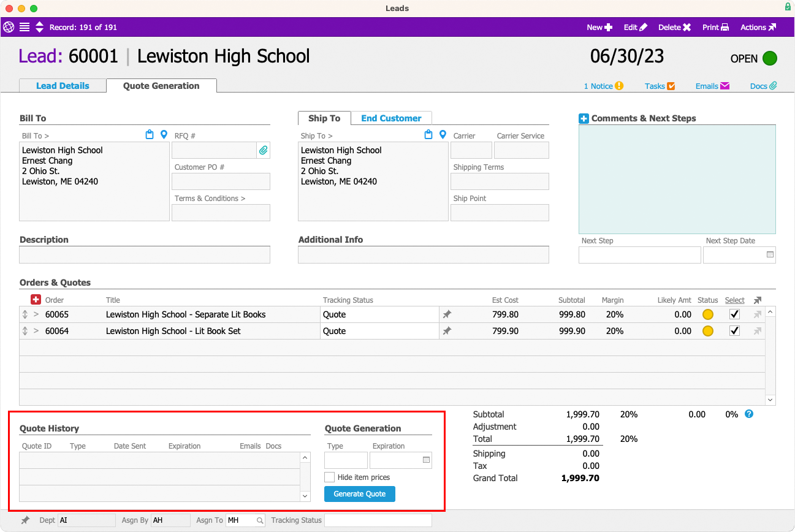Click the go-to arrow for order 60064
795x532 pixels.
[x=758, y=331]
